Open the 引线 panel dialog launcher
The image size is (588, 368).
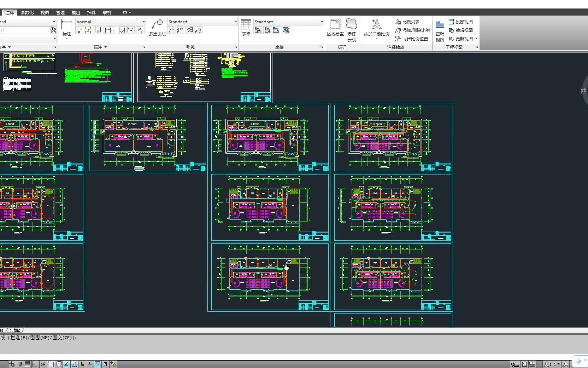(236, 47)
